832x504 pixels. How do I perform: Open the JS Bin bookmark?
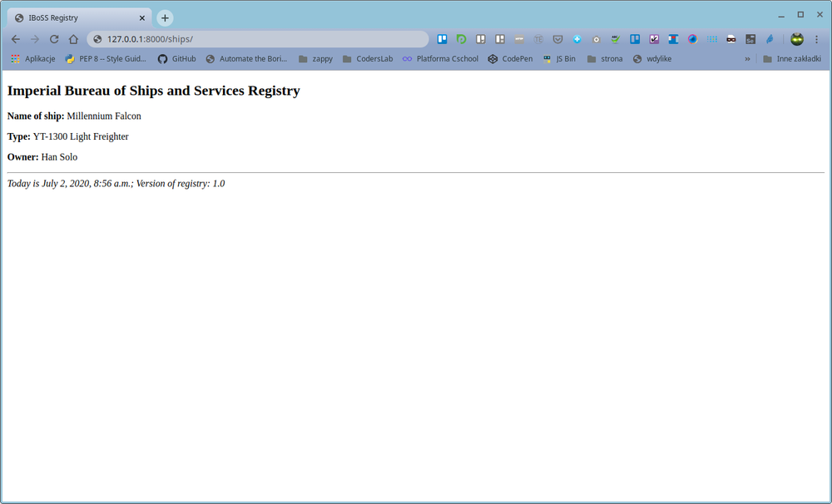pos(560,59)
